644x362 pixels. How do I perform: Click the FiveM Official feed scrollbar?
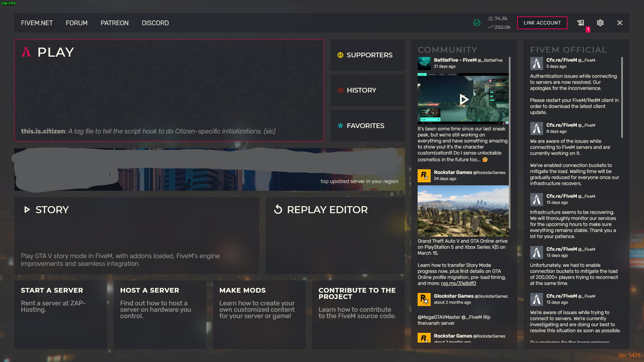pos(622,97)
